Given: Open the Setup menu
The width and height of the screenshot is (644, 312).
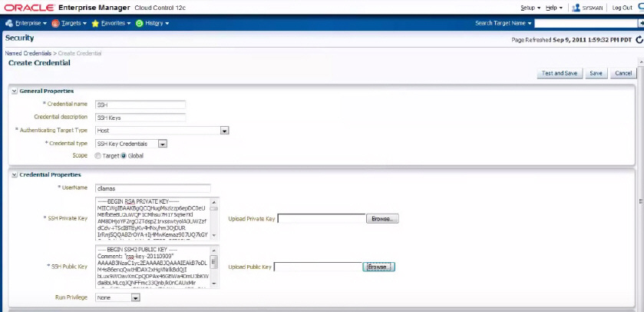Looking at the screenshot, I should tap(530, 8).
